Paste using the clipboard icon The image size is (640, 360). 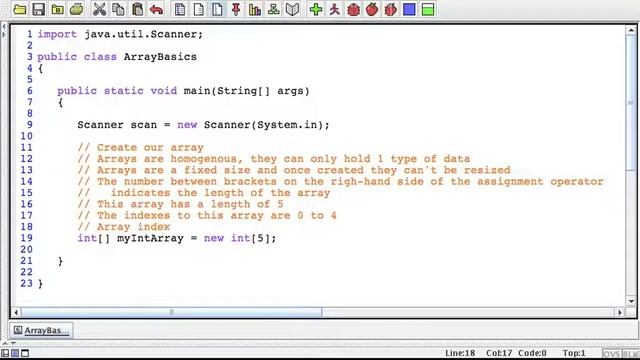(x=138, y=9)
